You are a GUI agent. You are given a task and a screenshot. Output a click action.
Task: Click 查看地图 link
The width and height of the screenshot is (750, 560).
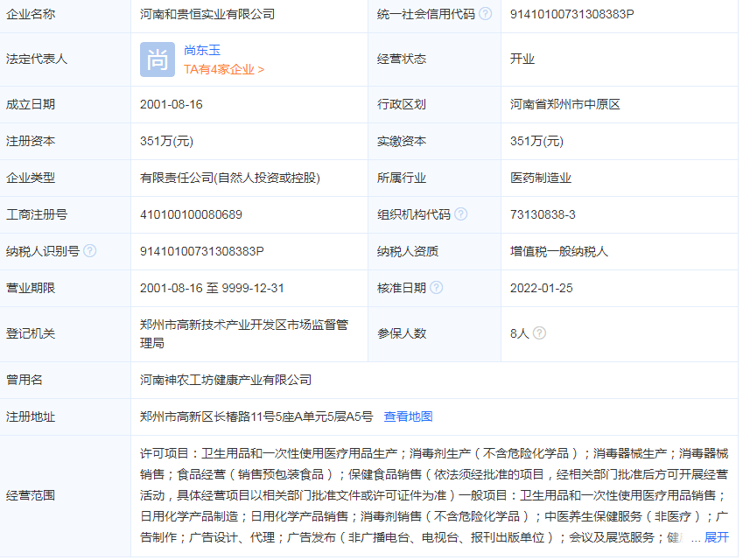point(408,416)
